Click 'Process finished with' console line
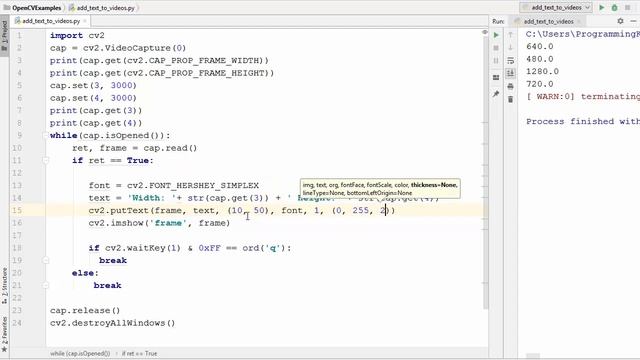The image size is (640, 360). (583, 122)
